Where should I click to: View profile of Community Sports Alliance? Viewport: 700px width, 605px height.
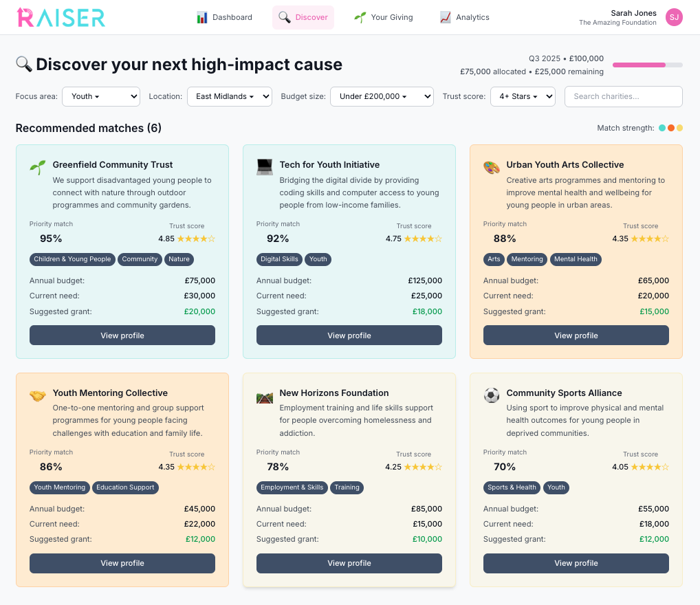(576, 564)
